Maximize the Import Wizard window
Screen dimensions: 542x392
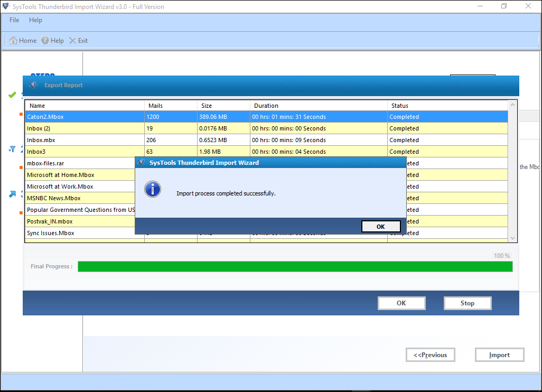coord(504,6)
